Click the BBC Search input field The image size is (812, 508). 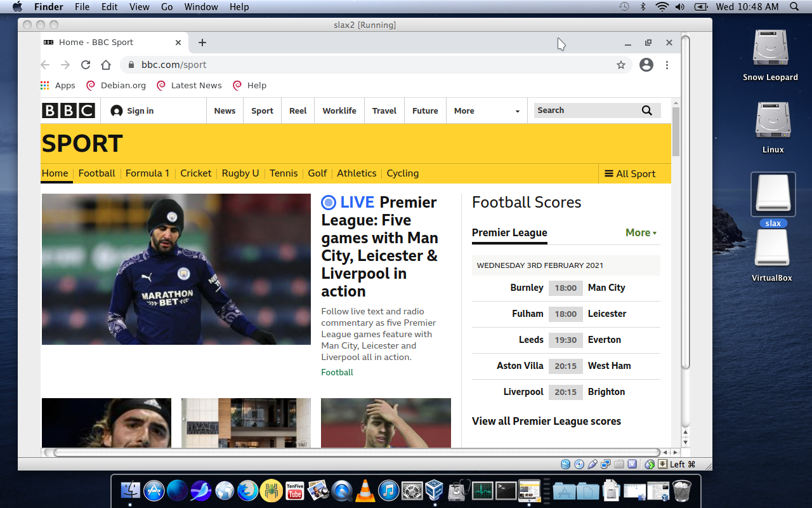click(586, 110)
